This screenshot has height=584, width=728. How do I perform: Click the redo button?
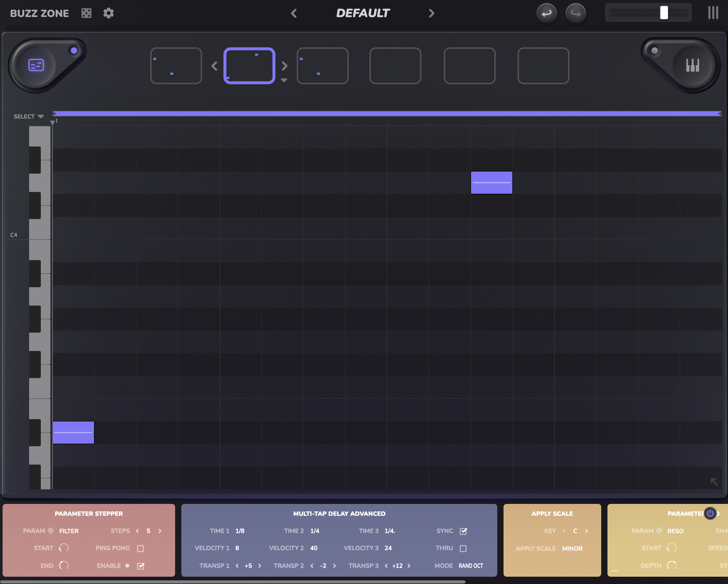pos(576,13)
